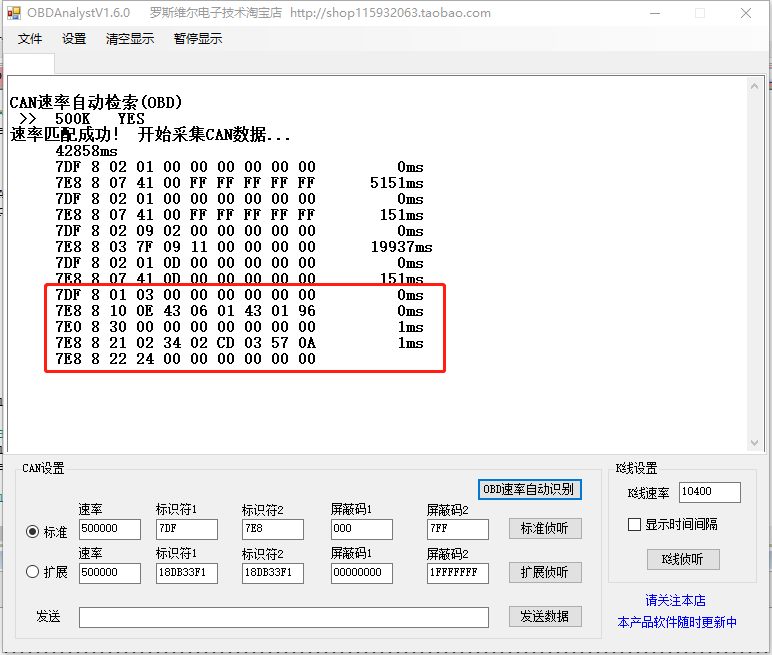Open the 文件 menu
Viewport: 772px width, 655px height.
click(x=30, y=39)
